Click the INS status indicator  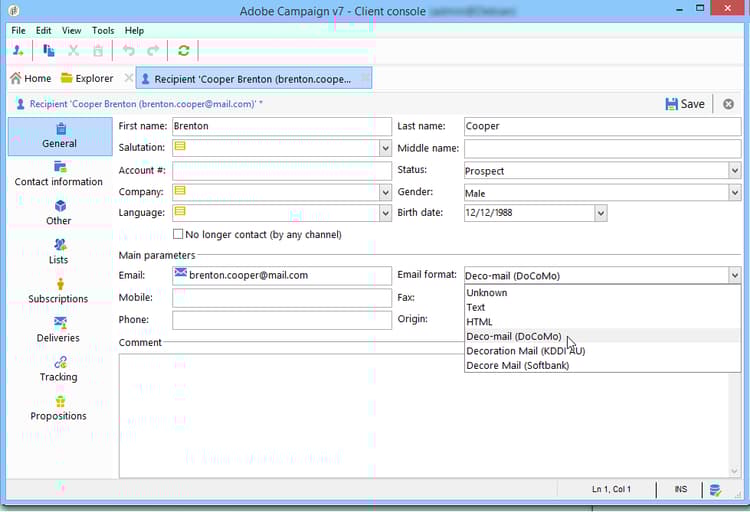click(x=681, y=489)
